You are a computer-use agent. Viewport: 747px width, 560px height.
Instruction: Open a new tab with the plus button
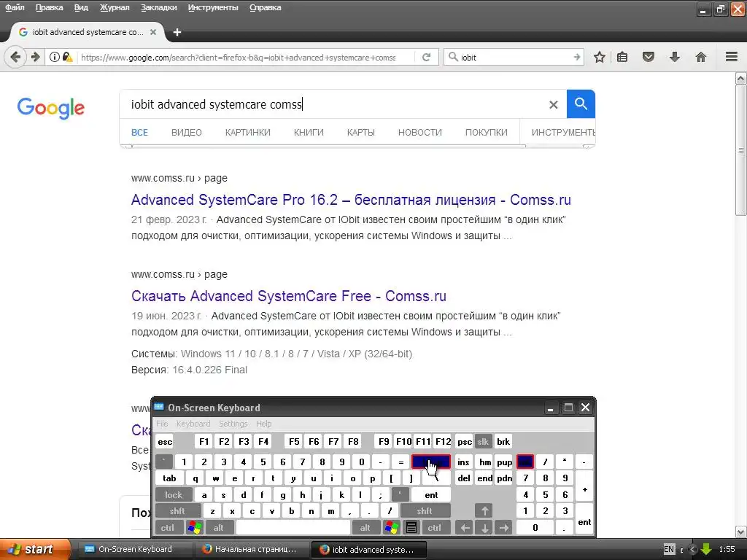pyautogui.click(x=177, y=32)
